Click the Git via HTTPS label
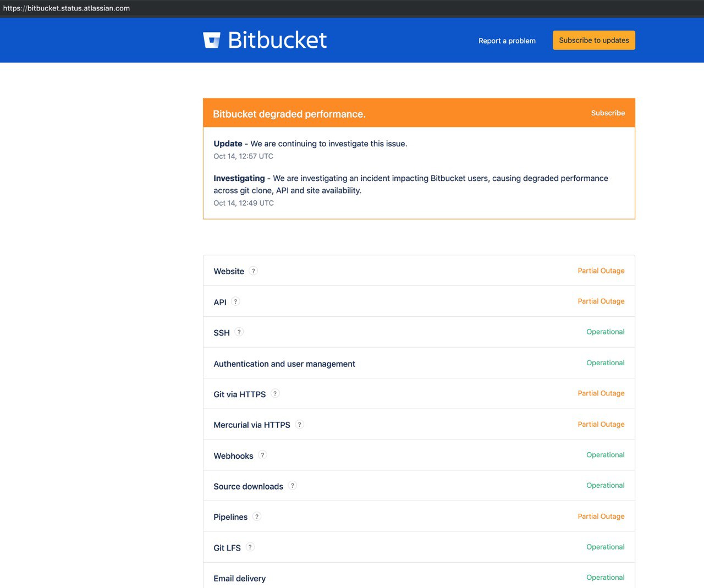 pos(240,394)
